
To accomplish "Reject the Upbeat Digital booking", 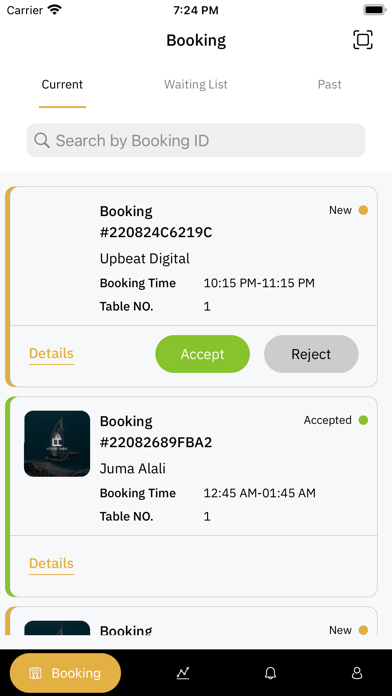I will tap(311, 354).
